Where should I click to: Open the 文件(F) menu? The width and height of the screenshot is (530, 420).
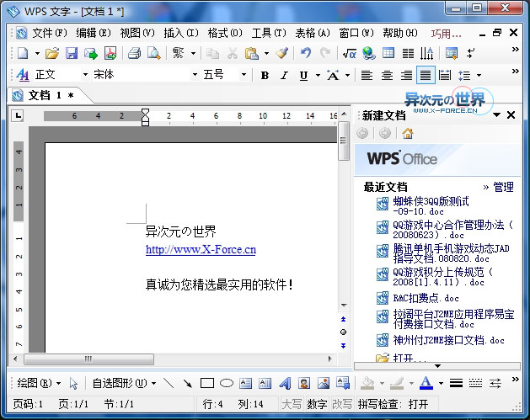coord(50,33)
